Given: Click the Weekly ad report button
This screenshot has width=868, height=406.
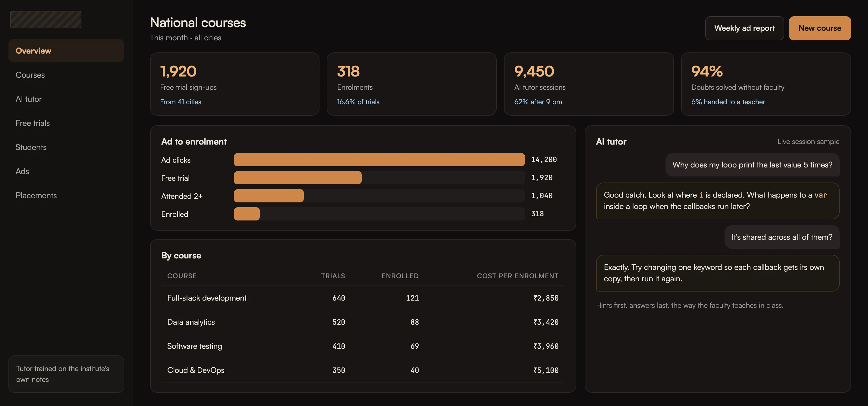Looking at the screenshot, I should [x=744, y=28].
